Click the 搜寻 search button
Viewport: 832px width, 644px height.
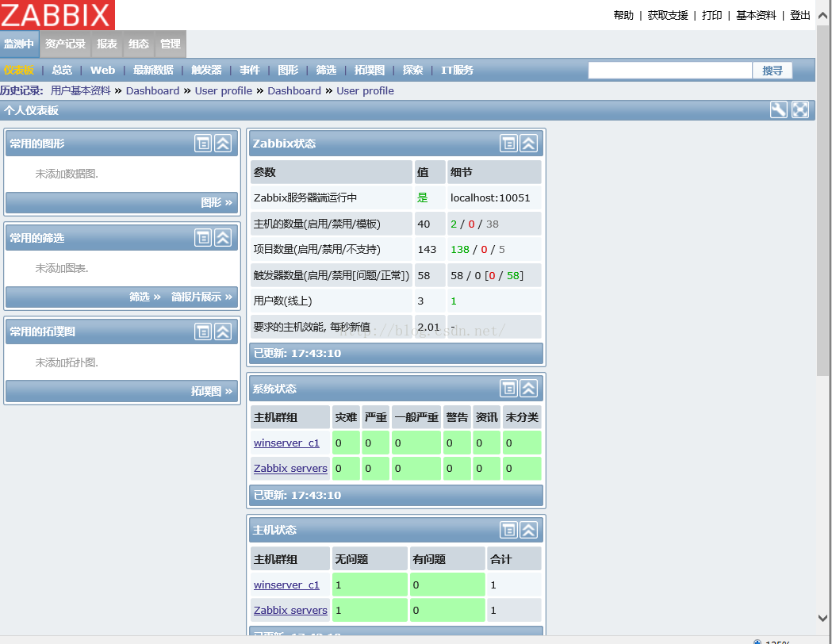click(x=773, y=70)
